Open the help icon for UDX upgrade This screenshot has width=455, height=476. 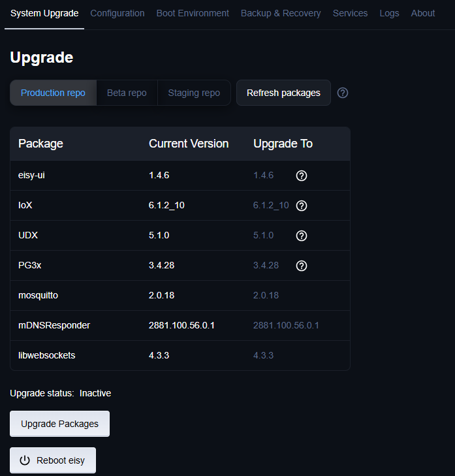(x=302, y=236)
